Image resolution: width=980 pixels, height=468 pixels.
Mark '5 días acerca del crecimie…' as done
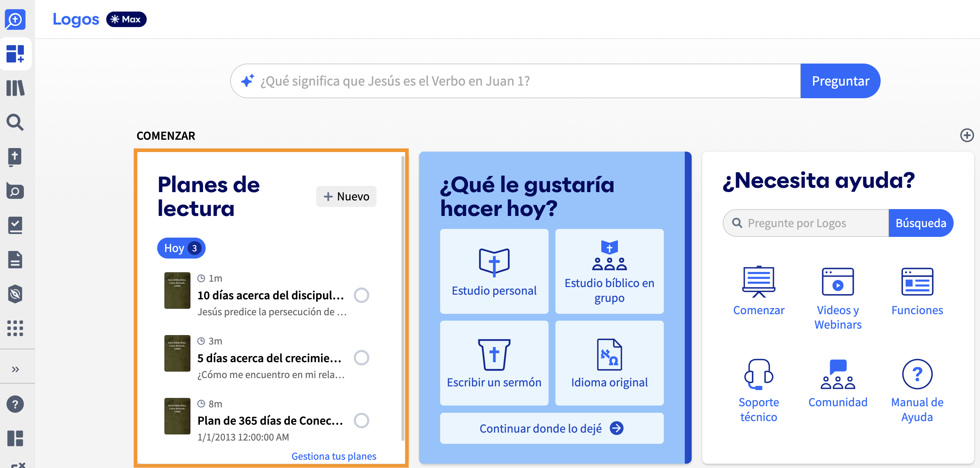(361, 358)
